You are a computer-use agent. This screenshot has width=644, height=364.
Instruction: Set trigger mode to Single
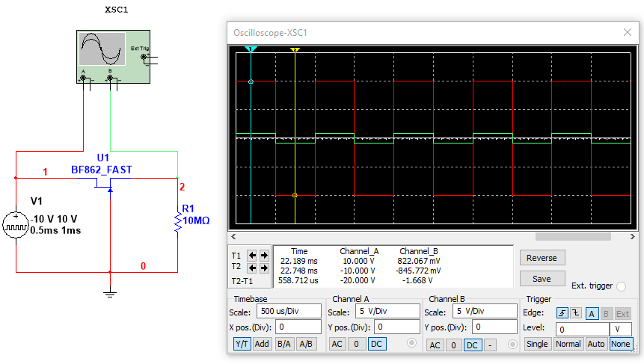(x=537, y=344)
